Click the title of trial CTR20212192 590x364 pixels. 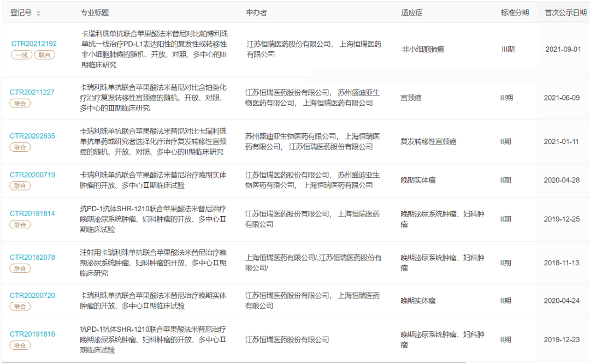(x=155, y=49)
